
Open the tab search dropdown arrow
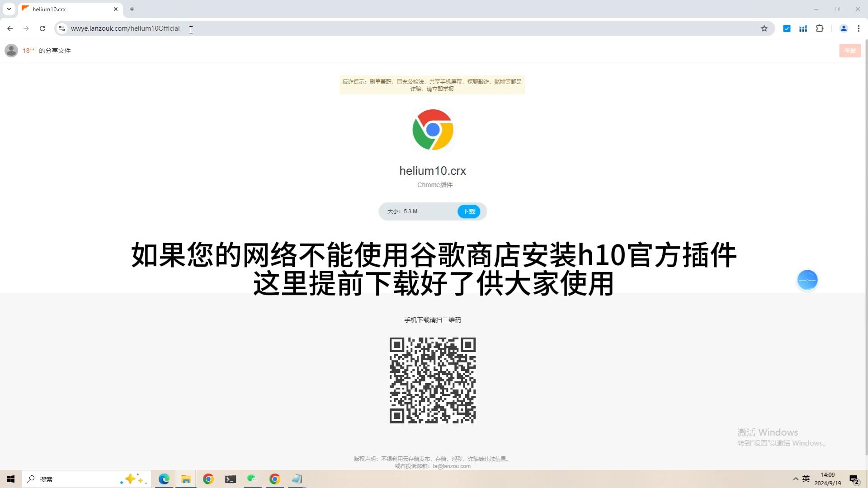click(9, 9)
